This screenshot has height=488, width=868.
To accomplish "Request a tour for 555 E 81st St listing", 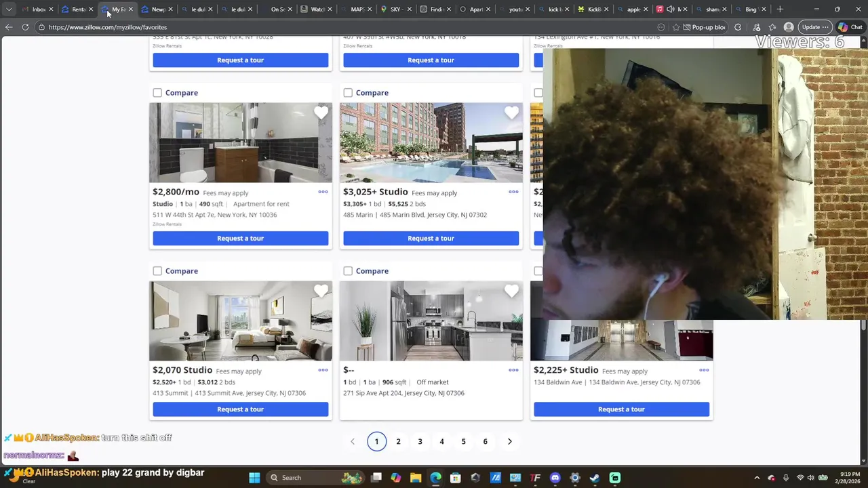I will [x=240, y=60].
